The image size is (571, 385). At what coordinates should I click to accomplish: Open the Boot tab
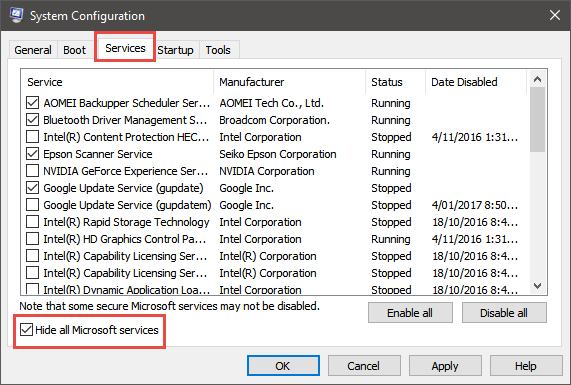click(74, 50)
